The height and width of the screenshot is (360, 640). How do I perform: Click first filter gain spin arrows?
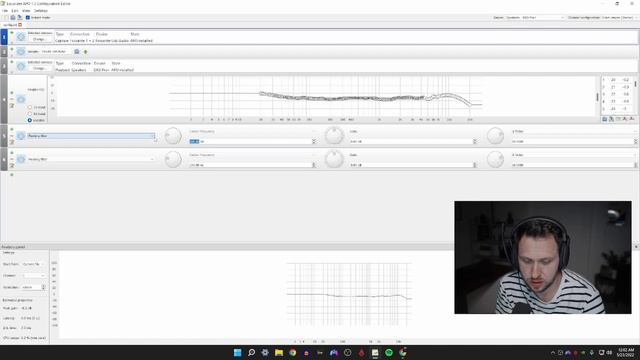pyautogui.click(x=475, y=141)
